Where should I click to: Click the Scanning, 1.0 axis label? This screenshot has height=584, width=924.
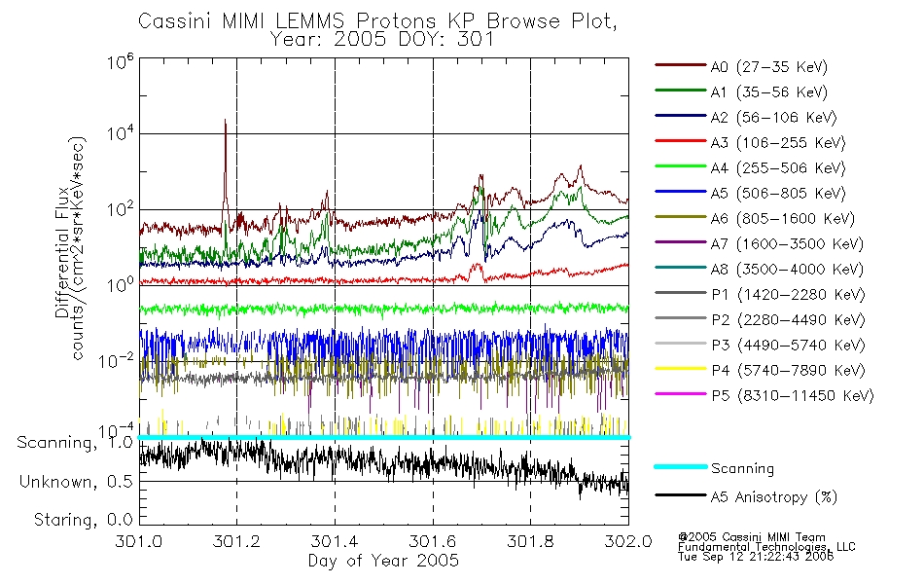[75, 443]
